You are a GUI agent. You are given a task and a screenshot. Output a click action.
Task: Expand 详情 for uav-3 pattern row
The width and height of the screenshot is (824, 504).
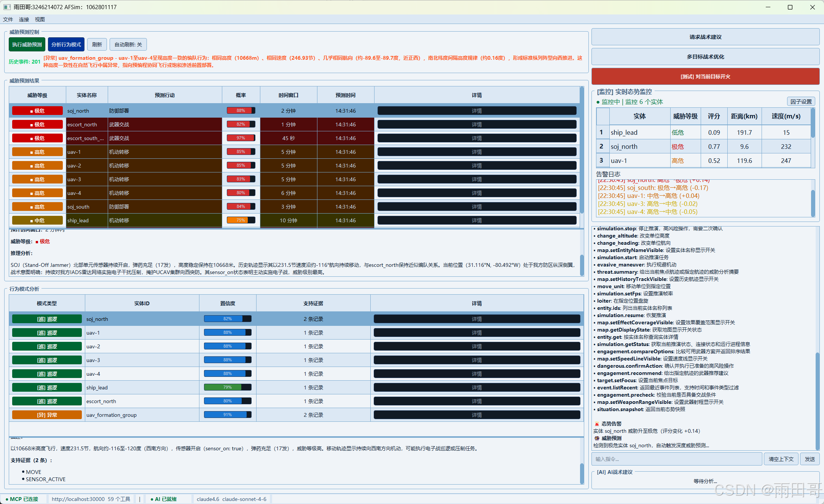[477, 360]
